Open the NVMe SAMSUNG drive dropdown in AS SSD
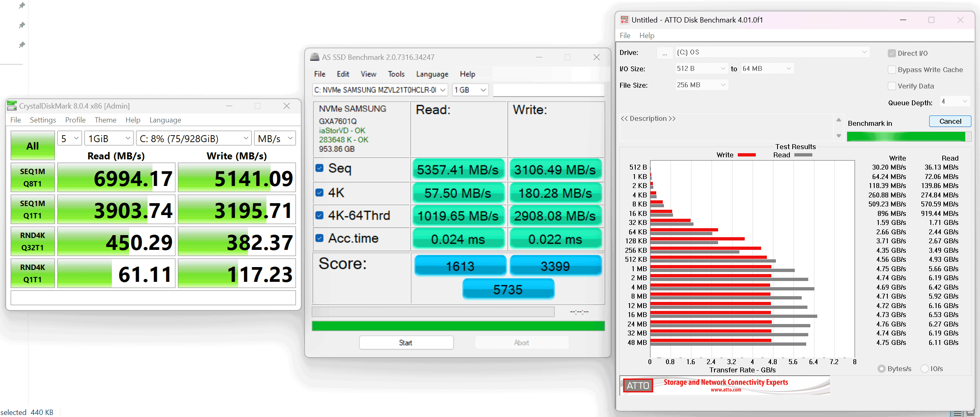The height and width of the screenshot is (417, 980). tap(380, 90)
